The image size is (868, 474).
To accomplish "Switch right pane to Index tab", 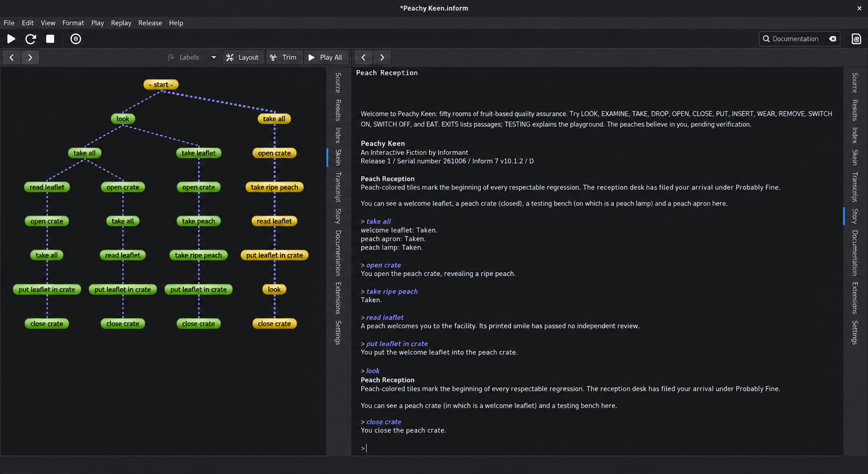I will coord(855,135).
